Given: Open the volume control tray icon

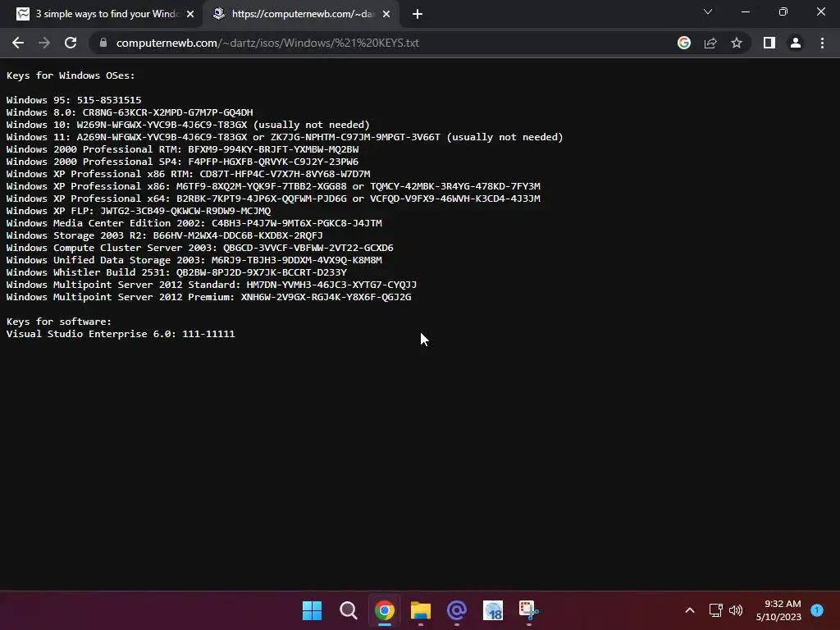Looking at the screenshot, I should point(736,609).
